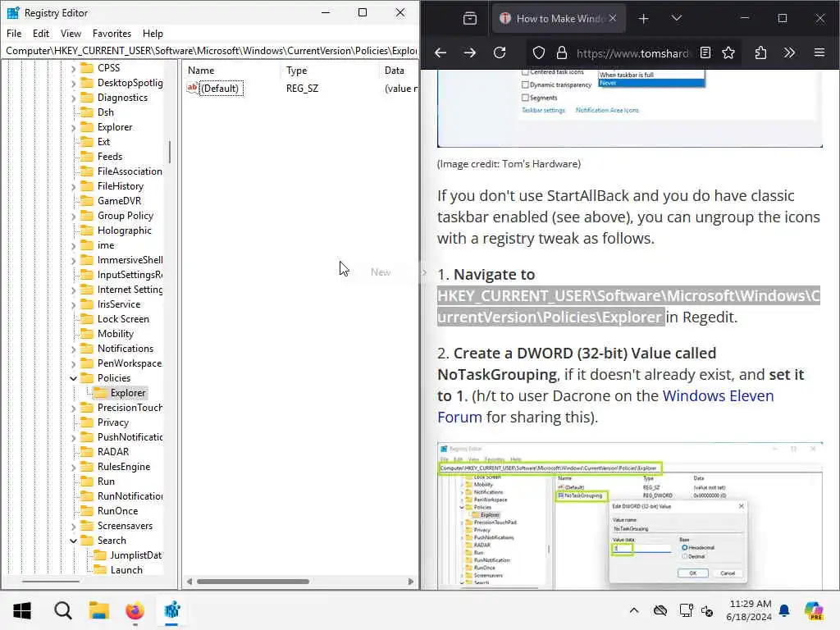
Task: Open the Favorites menu in Registry Editor
Action: (x=112, y=33)
